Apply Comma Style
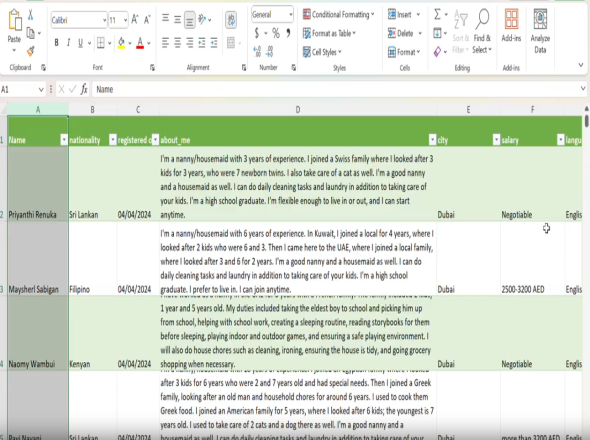 coord(288,33)
